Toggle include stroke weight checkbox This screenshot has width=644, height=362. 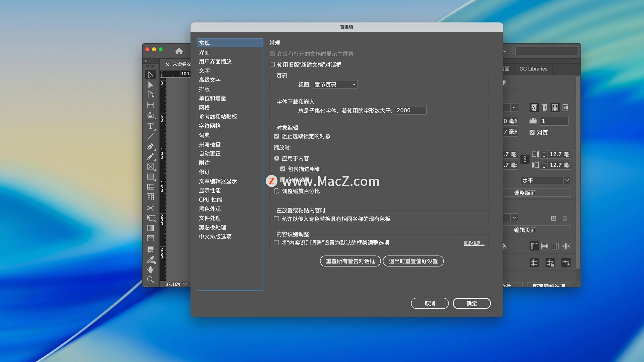[x=283, y=169]
